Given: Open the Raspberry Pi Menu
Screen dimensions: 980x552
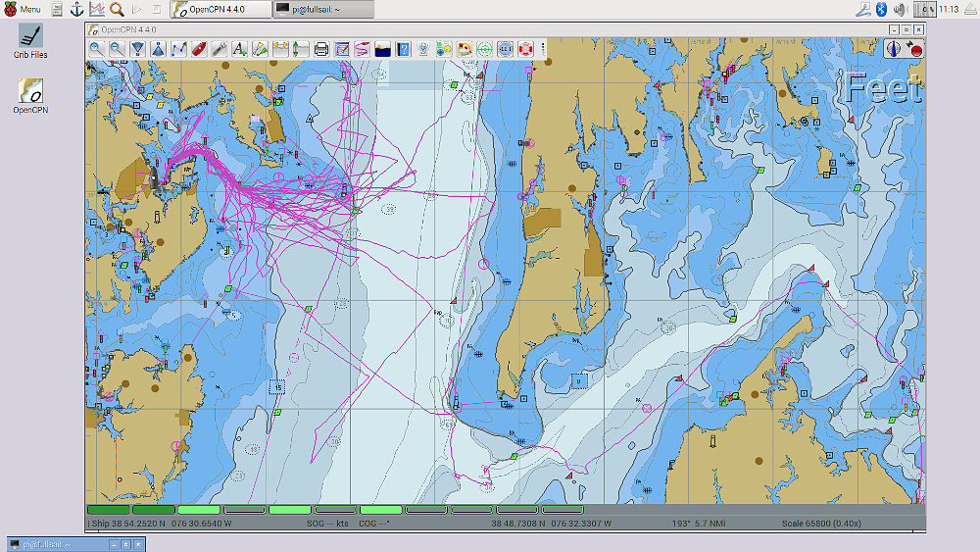Looking at the screenshot, I should pos(22,9).
